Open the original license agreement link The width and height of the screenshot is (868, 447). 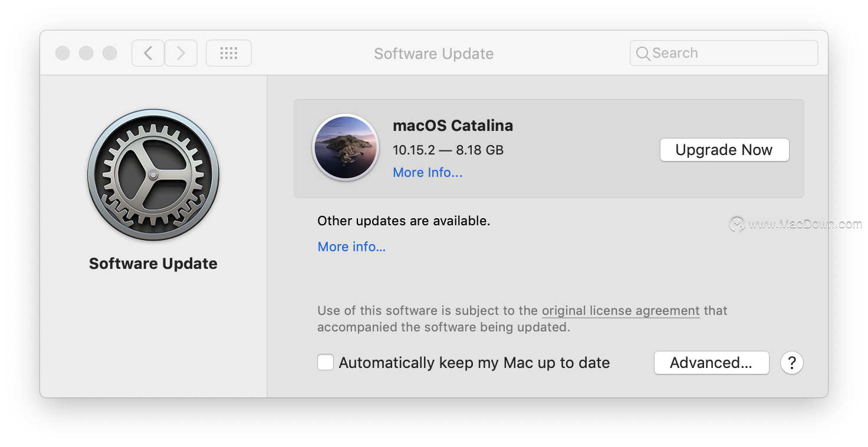(621, 311)
